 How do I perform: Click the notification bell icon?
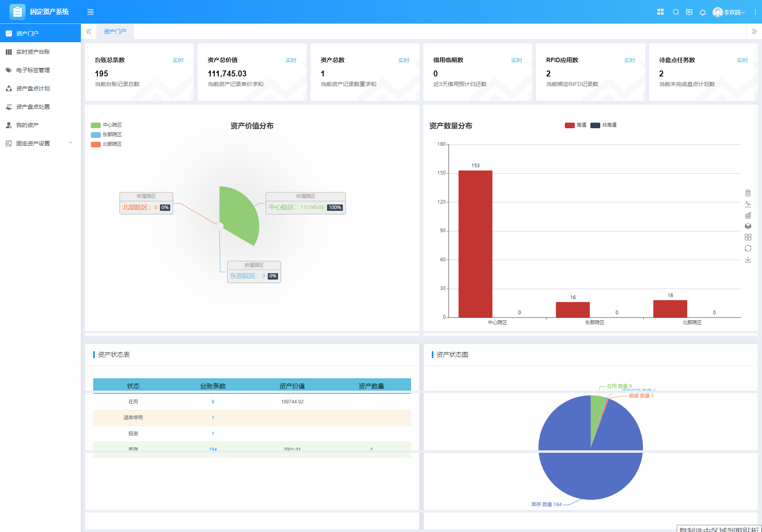[x=702, y=12]
